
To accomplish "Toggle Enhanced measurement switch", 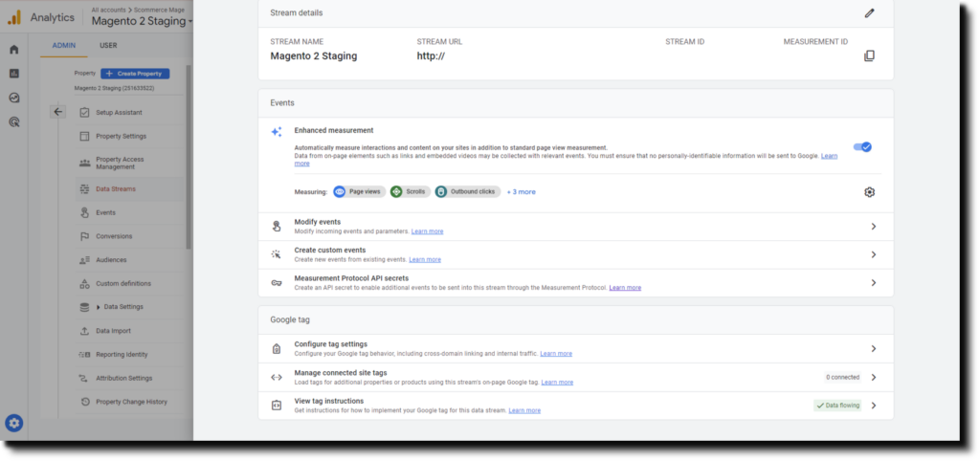I will [862, 146].
